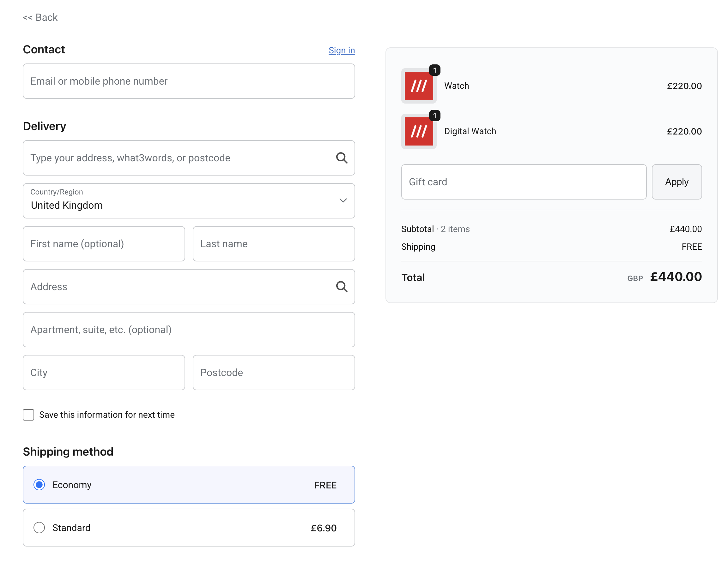The width and height of the screenshot is (728, 562).
Task: Click the Watch product thumbnail
Action: click(x=419, y=86)
